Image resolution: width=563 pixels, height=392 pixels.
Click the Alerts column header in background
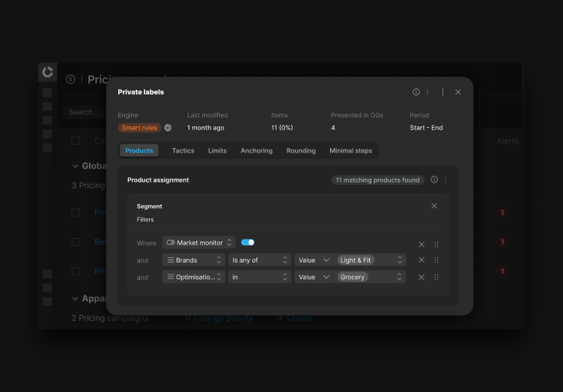(508, 141)
